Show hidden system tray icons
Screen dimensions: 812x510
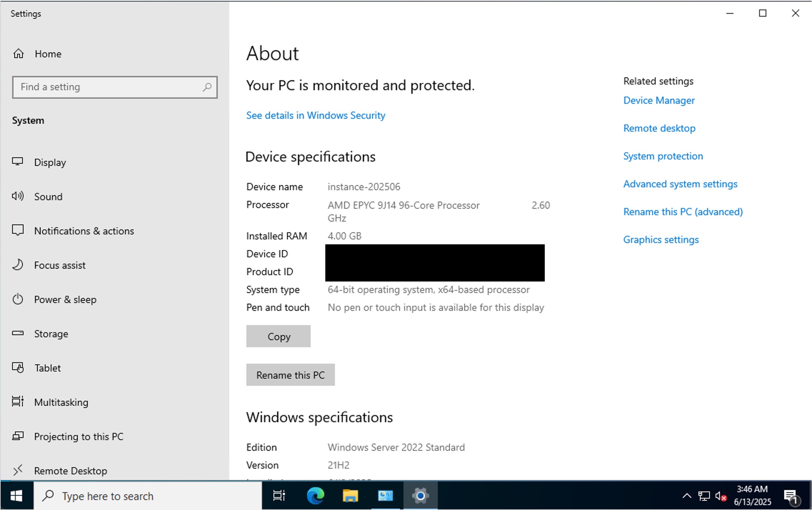pos(687,496)
